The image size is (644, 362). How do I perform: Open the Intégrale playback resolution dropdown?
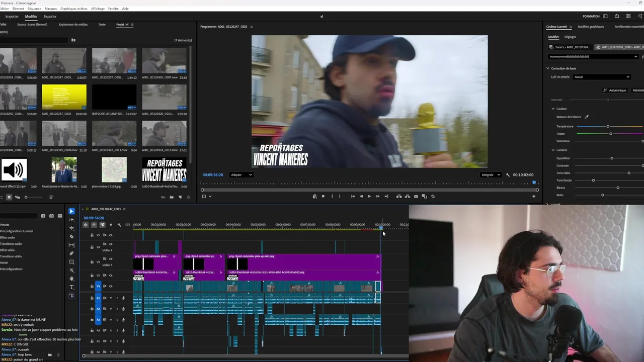coord(491,175)
